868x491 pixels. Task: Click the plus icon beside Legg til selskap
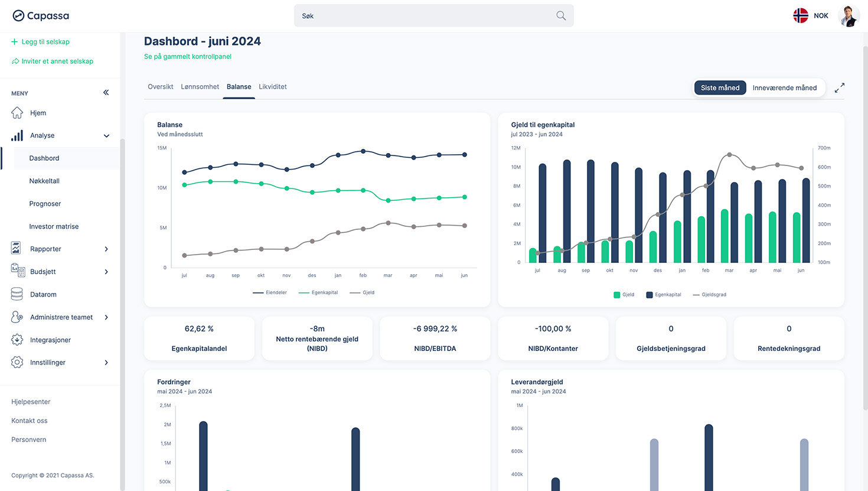(x=15, y=42)
